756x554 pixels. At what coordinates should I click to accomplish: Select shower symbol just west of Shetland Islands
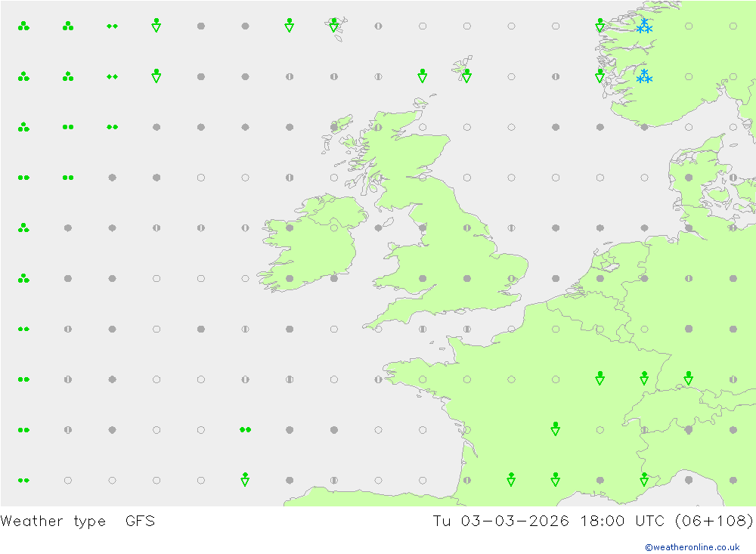coord(423,76)
